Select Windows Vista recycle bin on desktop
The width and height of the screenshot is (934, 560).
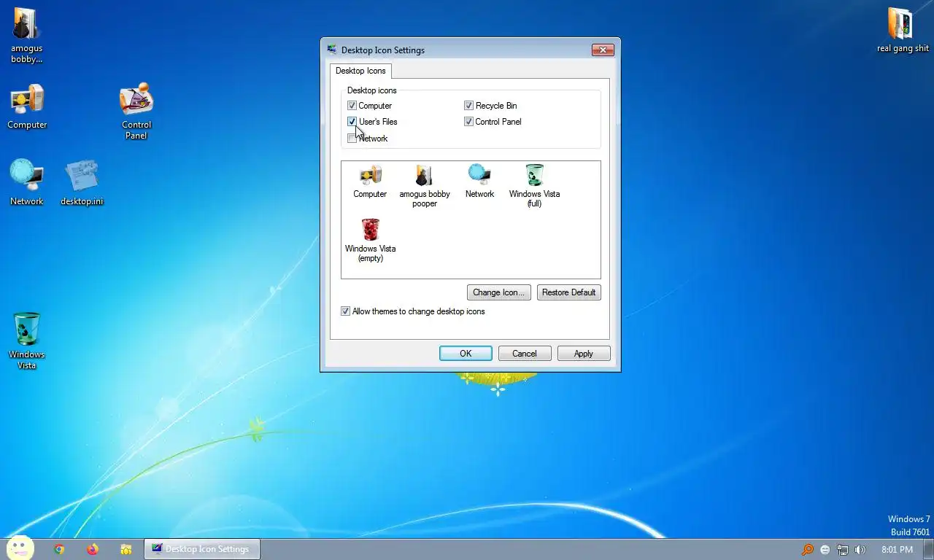[27, 341]
